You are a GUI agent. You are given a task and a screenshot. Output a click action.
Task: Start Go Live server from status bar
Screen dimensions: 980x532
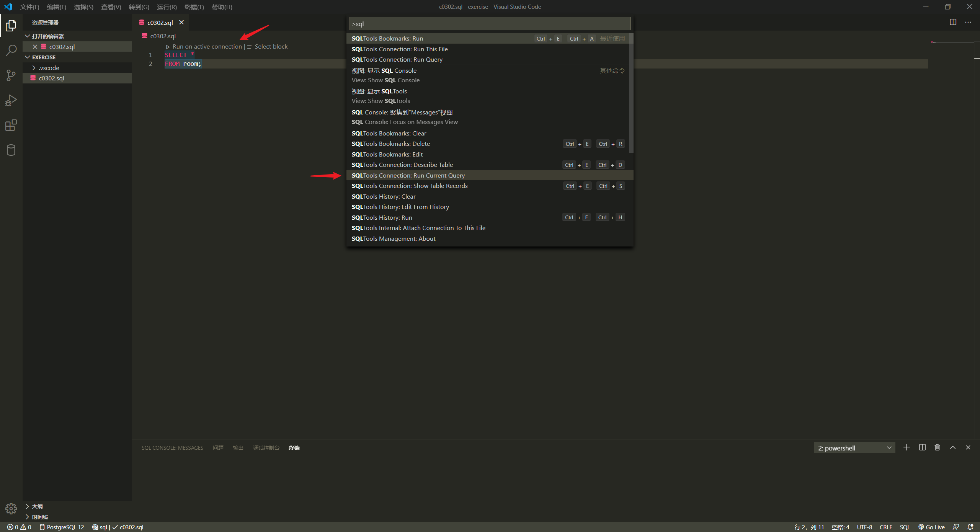click(x=931, y=527)
